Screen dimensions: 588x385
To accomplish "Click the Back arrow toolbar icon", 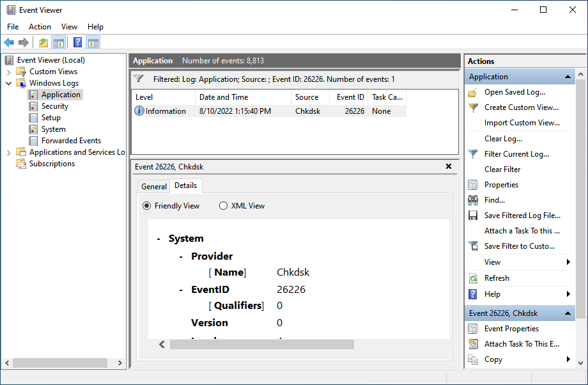I will click(9, 42).
